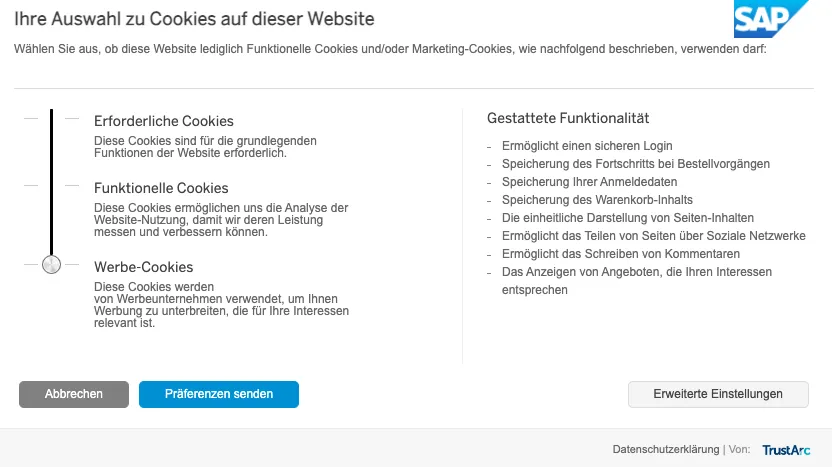Click the Gestattete Funktionalität heading
This screenshot has width=832, height=467.
point(568,118)
